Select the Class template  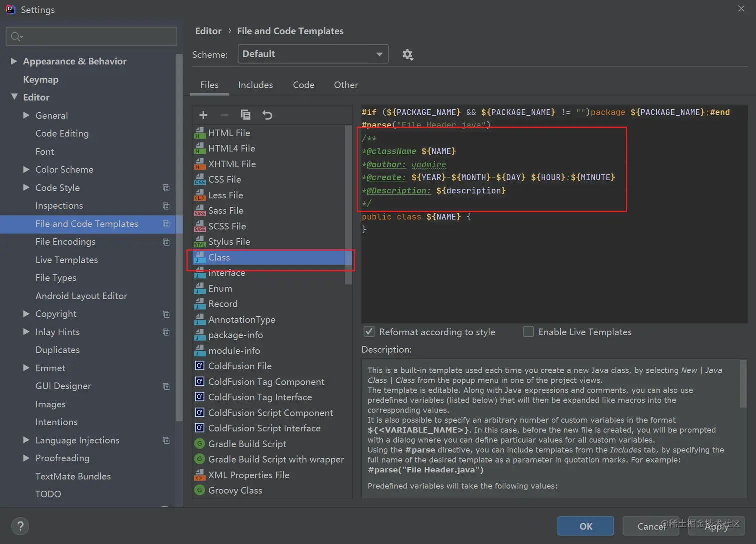coord(270,257)
